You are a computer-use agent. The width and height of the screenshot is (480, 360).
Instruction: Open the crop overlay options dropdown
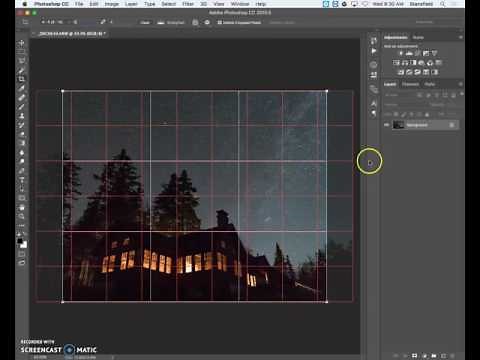(x=195, y=22)
